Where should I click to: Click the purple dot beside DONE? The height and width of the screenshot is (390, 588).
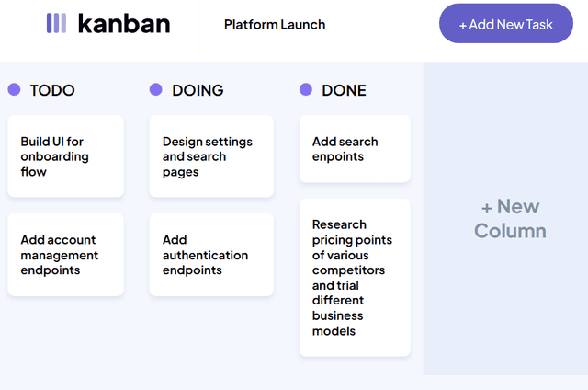(306, 89)
